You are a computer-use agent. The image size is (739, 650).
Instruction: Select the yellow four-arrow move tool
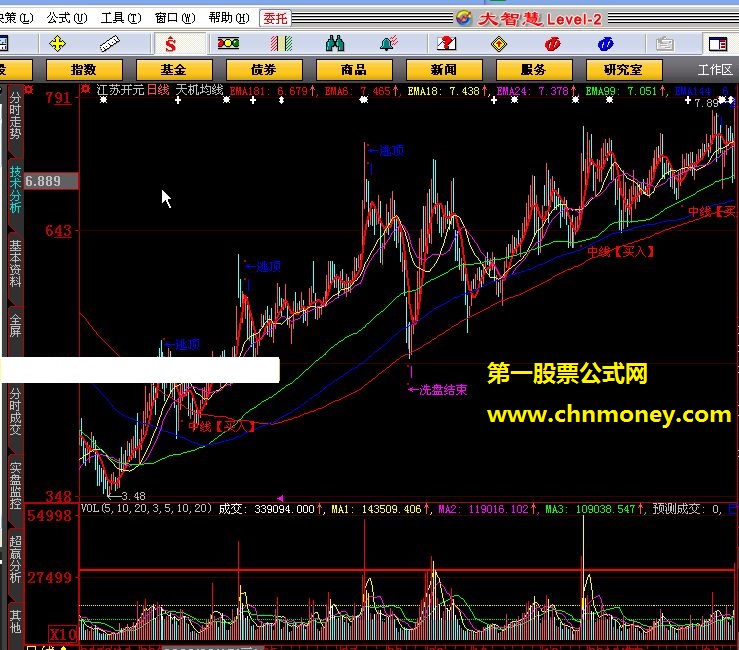57,44
